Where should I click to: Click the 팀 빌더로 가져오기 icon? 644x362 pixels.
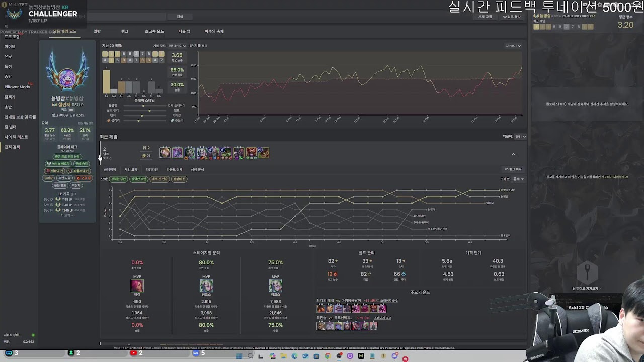click(587, 272)
